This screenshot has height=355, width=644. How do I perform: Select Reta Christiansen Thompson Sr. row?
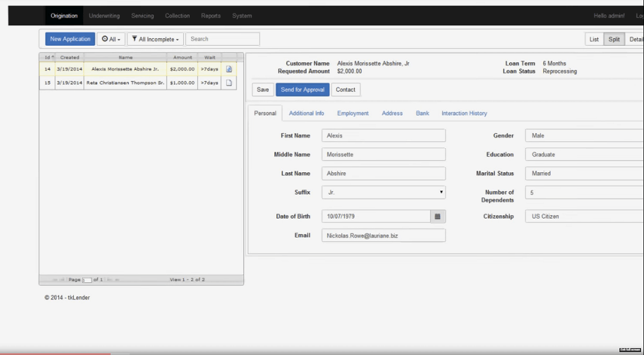tap(125, 83)
